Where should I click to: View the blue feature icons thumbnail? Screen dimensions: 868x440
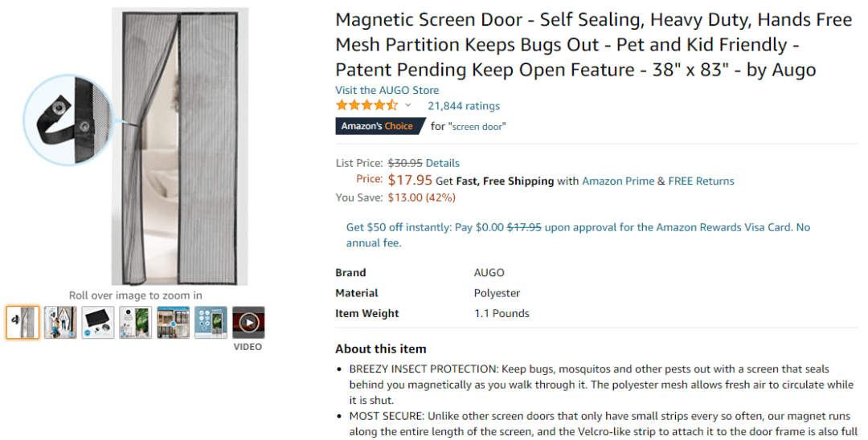(211, 323)
